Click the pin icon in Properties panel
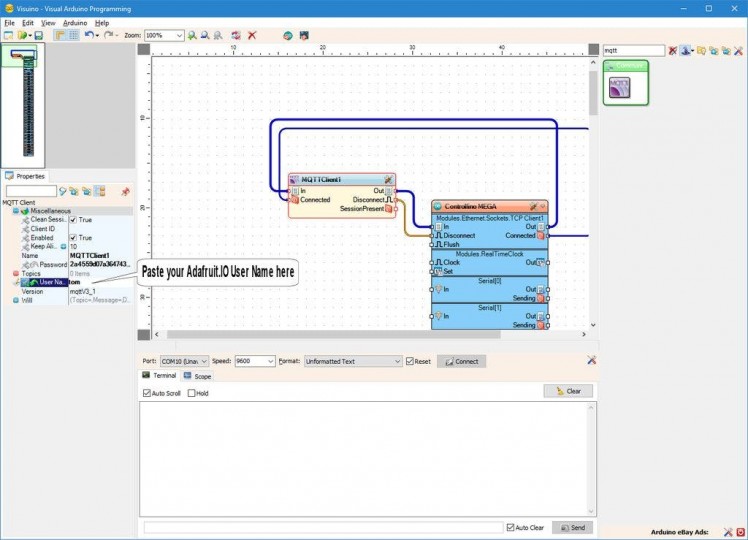Image resolution: width=748 pixels, height=540 pixels. (x=125, y=191)
